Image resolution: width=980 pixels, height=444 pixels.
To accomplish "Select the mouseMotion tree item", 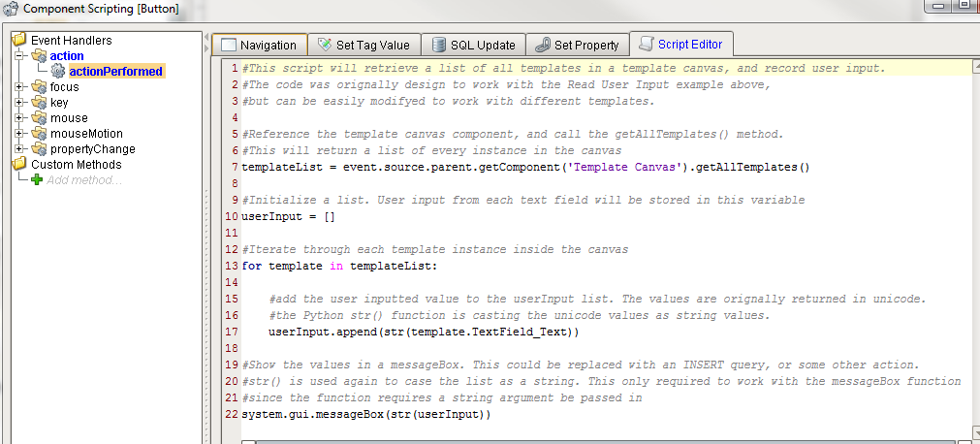I will pos(86,133).
